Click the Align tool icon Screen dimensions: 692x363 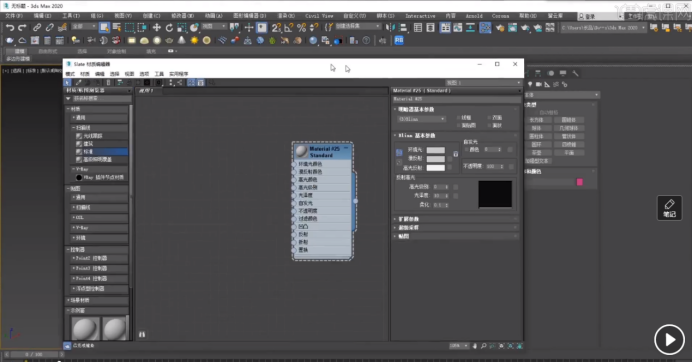[403, 27]
